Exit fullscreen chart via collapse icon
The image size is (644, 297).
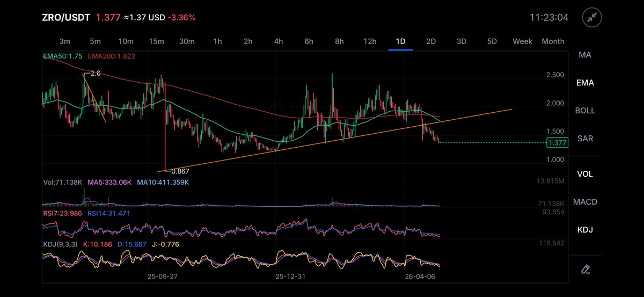pos(592,18)
